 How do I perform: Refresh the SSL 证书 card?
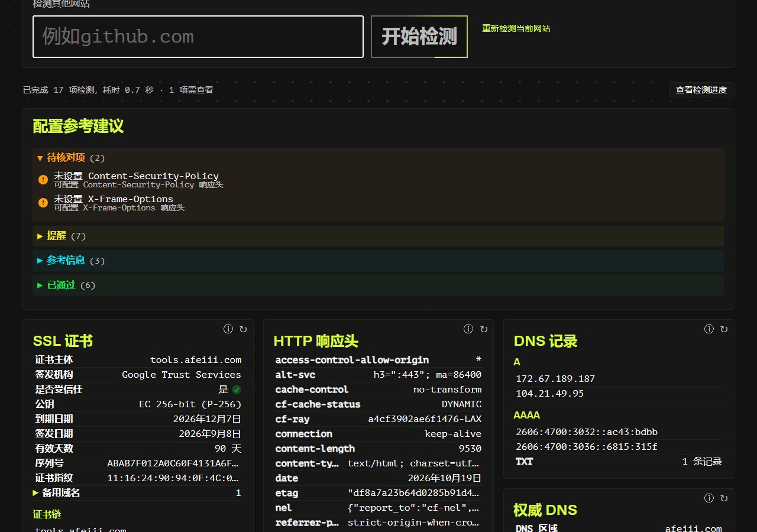click(243, 329)
